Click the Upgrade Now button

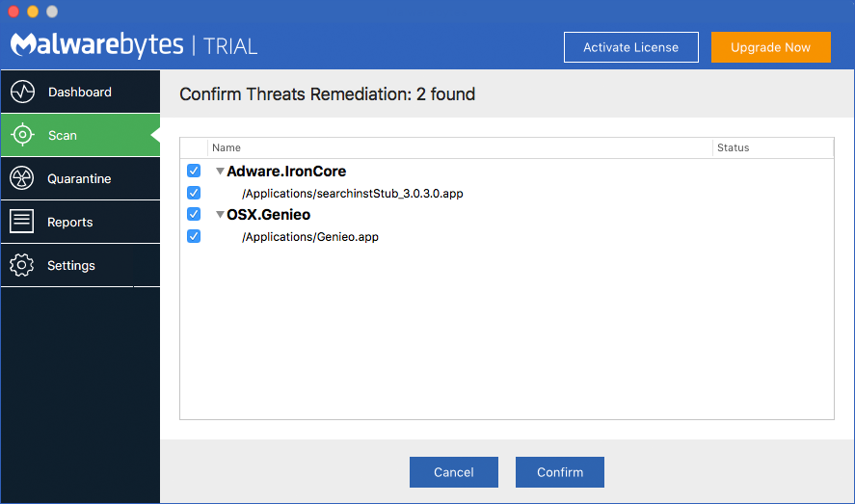tap(770, 47)
